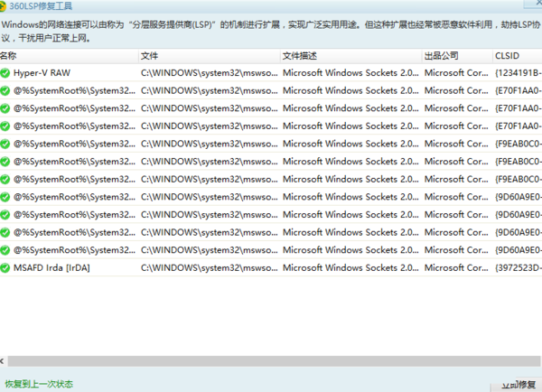
Task: Click the CLSID starting with {3972523D
Action: click(x=519, y=268)
